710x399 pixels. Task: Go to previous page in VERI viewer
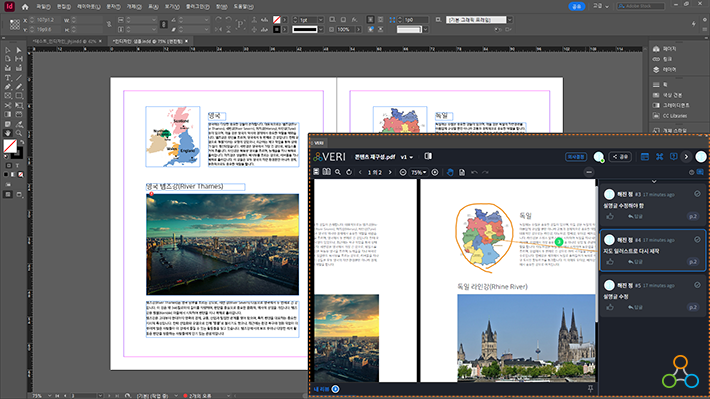[x=360, y=172]
